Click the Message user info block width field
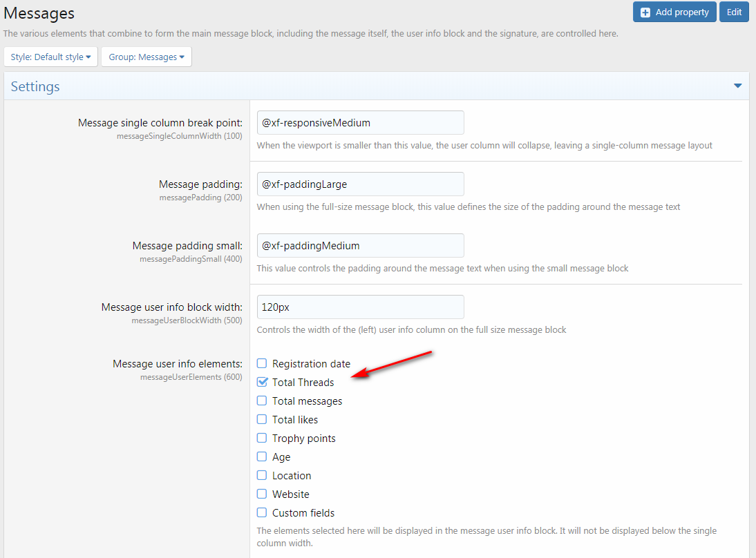756x558 pixels. pos(360,307)
